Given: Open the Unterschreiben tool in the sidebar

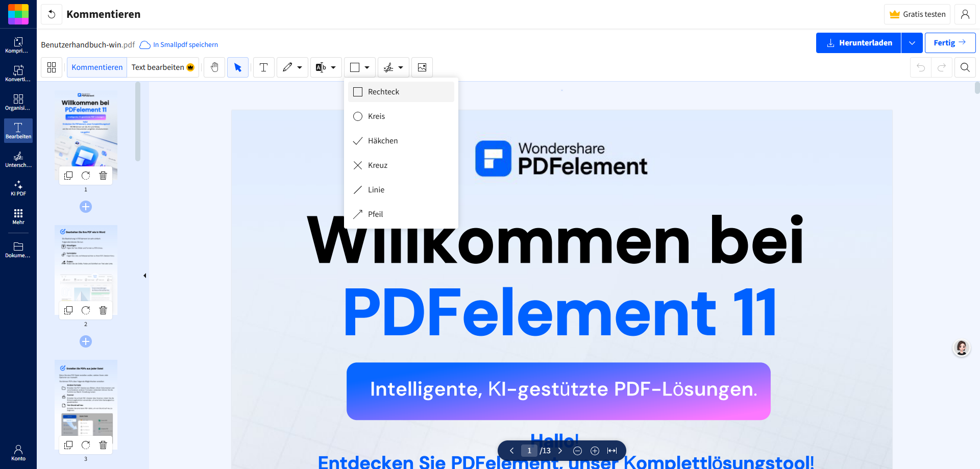Looking at the screenshot, I should pos(18,159).
